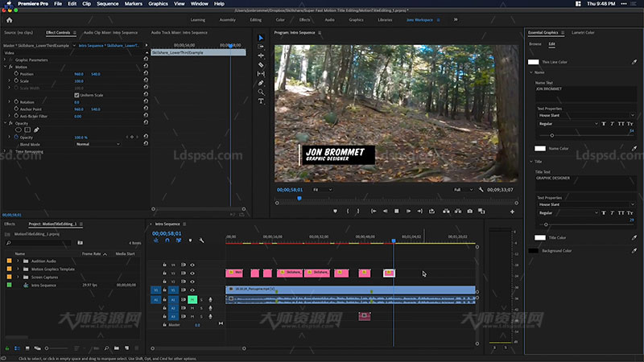Screen dimensions: 644x362
Task: Expand Motion Graphics Template bin
Action: point(18,269)
